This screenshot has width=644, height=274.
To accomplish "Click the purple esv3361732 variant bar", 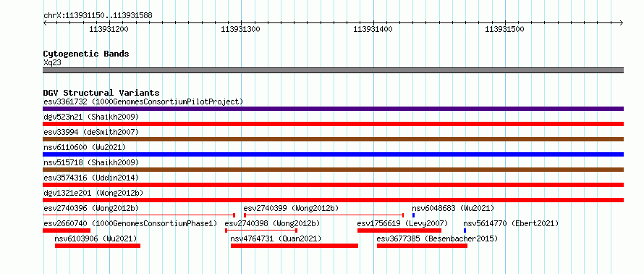I will 333,109.
